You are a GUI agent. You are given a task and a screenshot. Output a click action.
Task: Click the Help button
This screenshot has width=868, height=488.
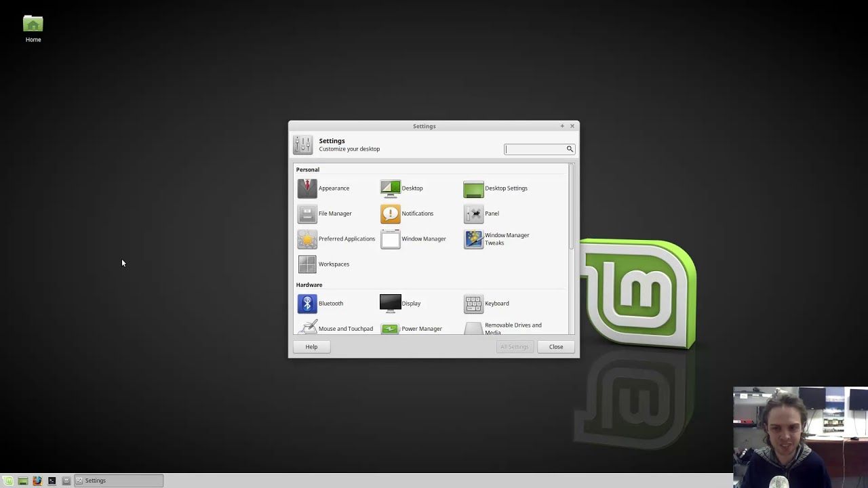click(311, 347)
